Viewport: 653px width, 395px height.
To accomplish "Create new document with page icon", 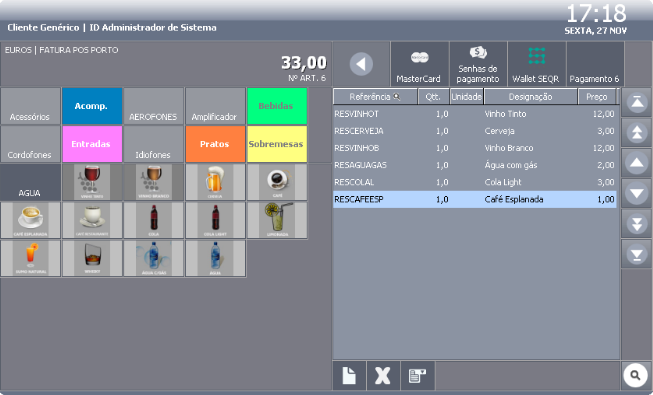I will tap(349, 375).
